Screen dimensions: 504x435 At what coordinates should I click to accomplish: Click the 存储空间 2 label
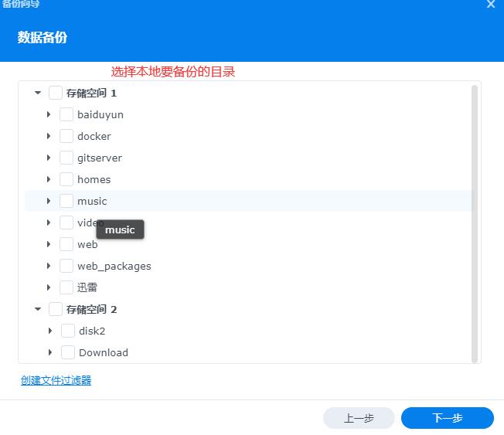click(x=91, y=309)
